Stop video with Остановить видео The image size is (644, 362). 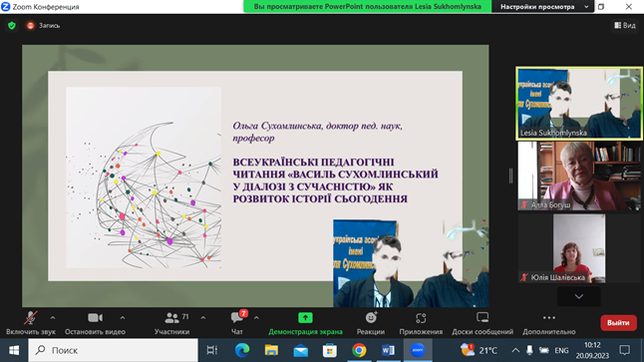(x=95, y=323)
